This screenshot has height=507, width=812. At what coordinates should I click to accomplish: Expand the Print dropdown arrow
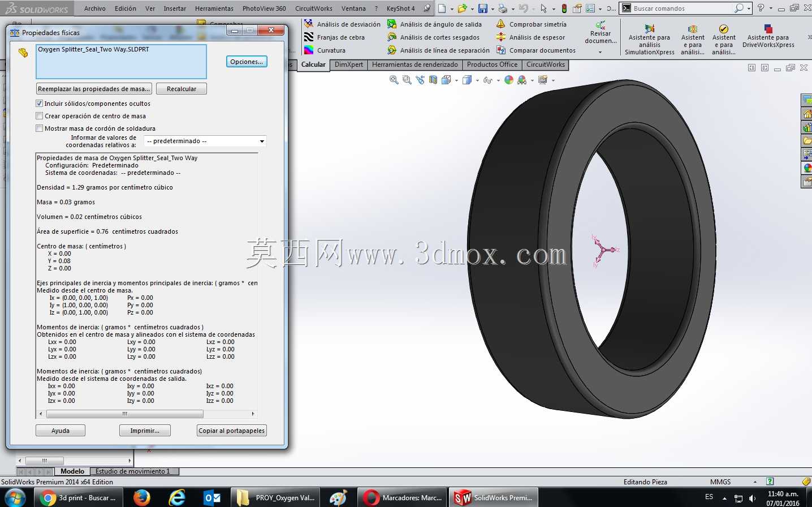pyautogui.click(x=512, y=8)
